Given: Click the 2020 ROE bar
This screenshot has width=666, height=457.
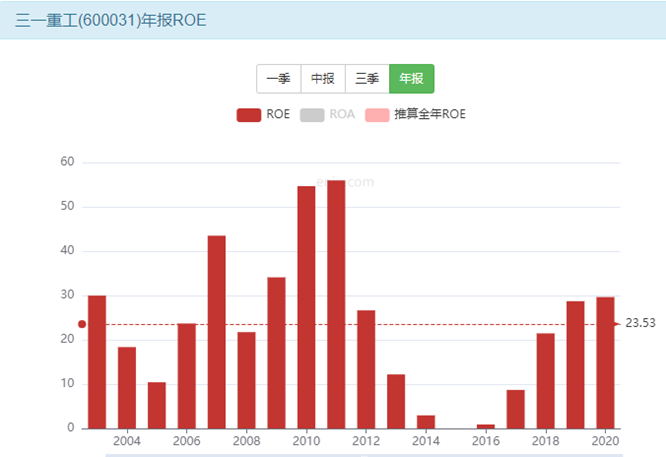Looking at the screenshot, I should coord(605,363).
